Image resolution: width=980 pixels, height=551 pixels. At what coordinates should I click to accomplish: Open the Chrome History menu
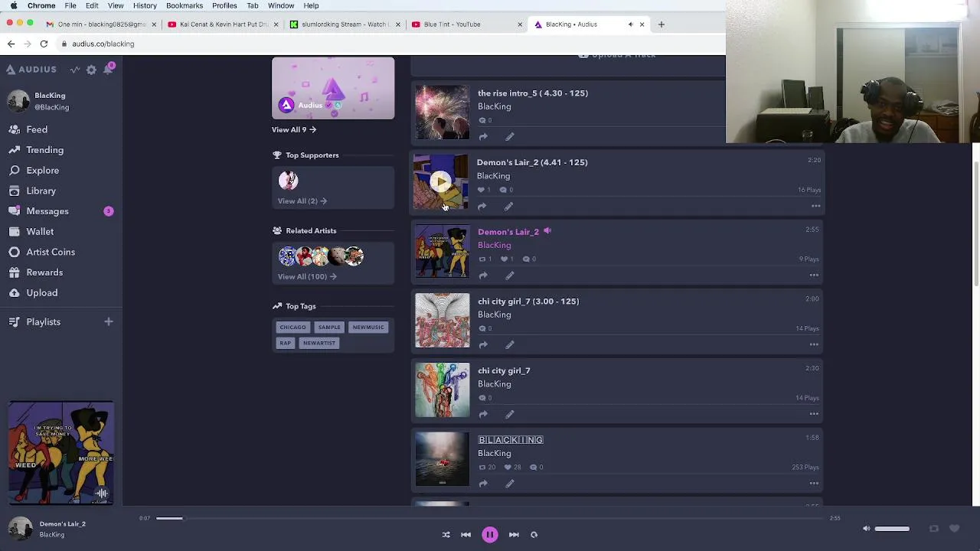point(145,5)
